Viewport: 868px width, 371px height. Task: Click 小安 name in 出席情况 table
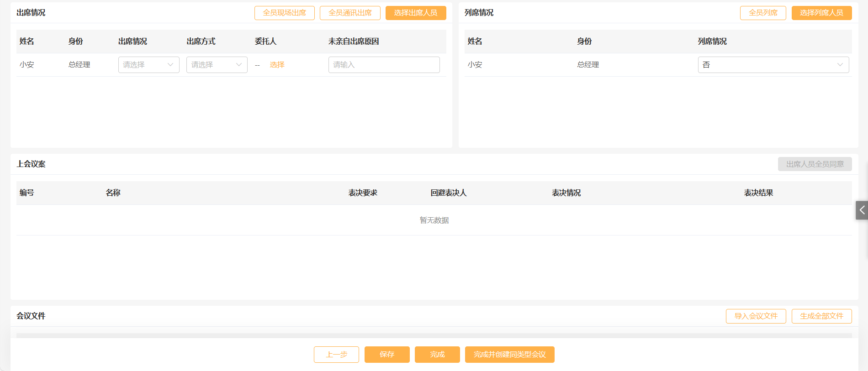tap(27, 65)
